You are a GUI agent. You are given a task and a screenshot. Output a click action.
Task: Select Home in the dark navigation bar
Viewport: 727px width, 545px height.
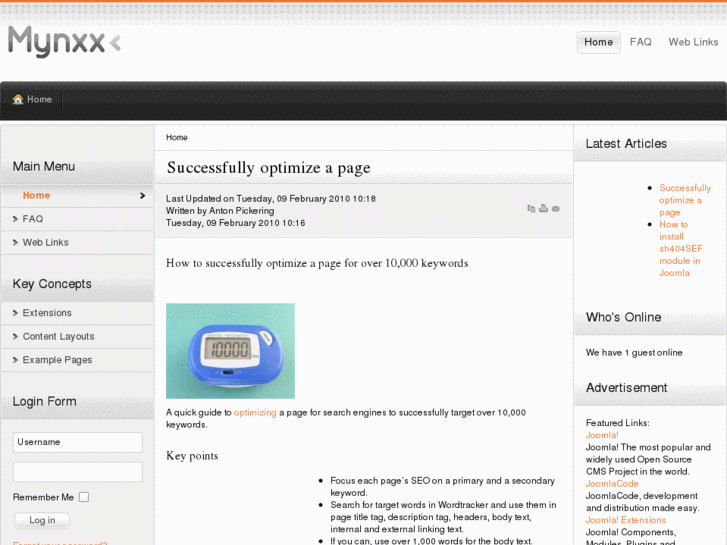click(x=32, y=99)
